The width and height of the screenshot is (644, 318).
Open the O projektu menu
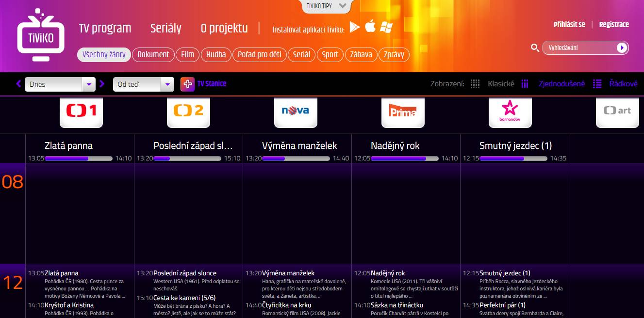tap(224, 28)
